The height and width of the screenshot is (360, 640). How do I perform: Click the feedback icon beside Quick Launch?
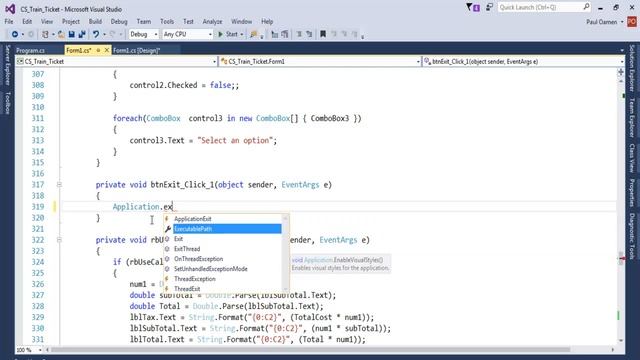point(489,7)
